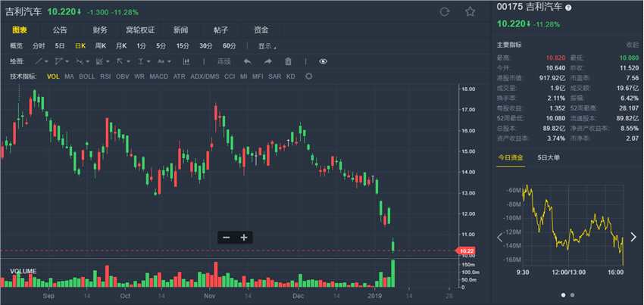
Task: Toggle drawing visibility with the eye icon
Action: (x=324, y=61)
